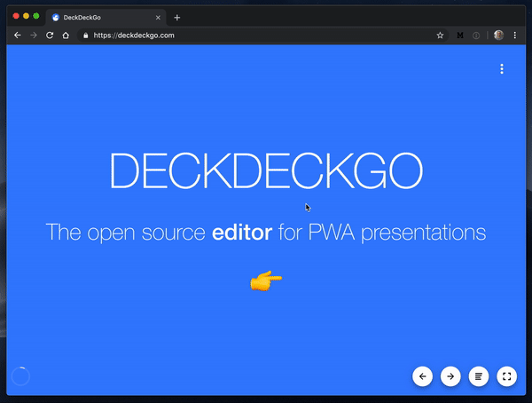Open a new browser tab
This screenshot has height=403, width=532.
(176, 18)
